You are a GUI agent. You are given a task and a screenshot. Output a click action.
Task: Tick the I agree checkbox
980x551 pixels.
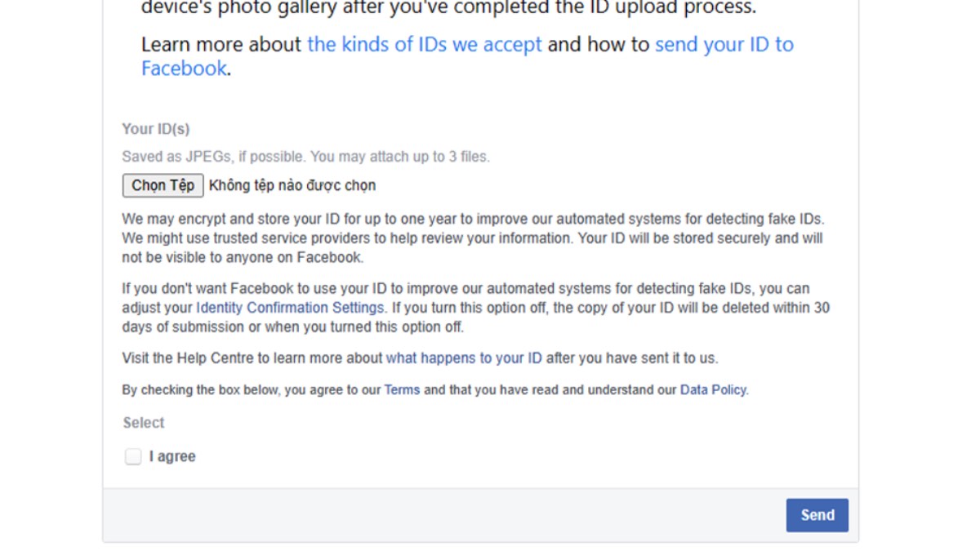(x=133, y=456)
